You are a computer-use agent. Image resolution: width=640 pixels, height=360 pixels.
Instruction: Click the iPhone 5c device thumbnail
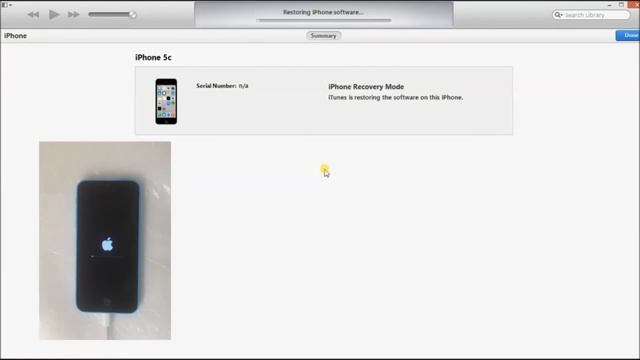(x=166, y=102)
